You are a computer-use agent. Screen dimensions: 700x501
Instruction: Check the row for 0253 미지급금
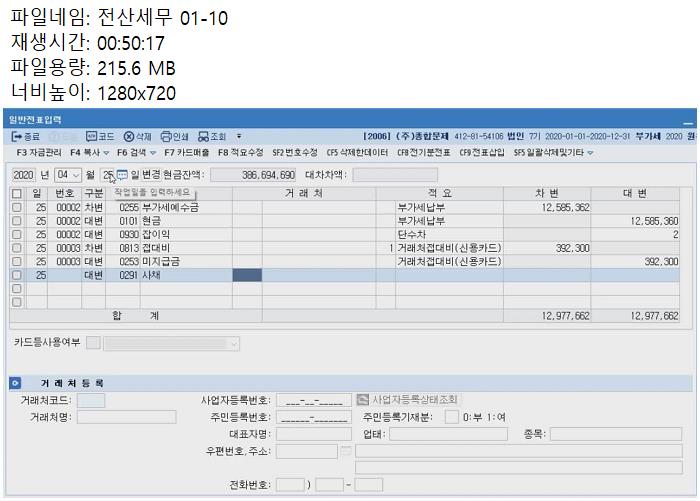[17, 261]
